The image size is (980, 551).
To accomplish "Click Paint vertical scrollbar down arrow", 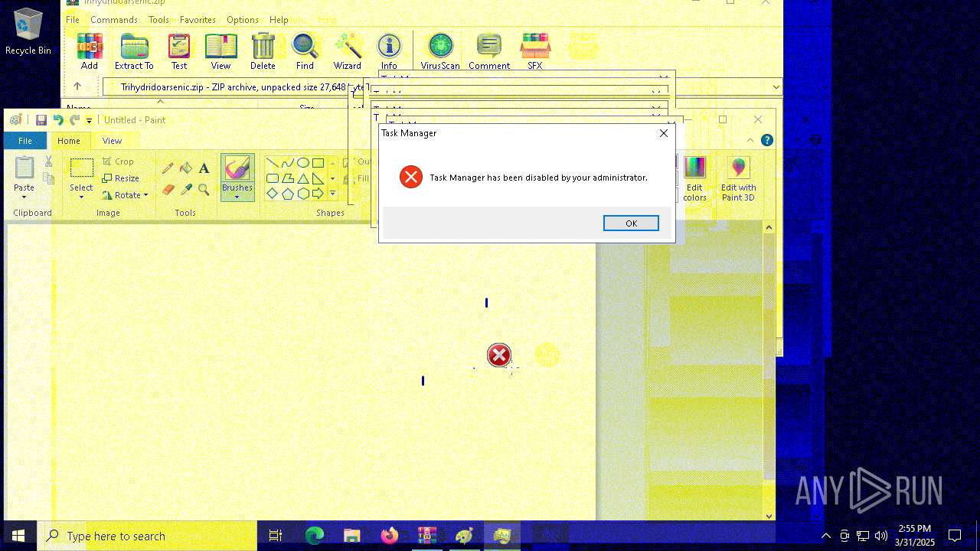I will [769, 515].
